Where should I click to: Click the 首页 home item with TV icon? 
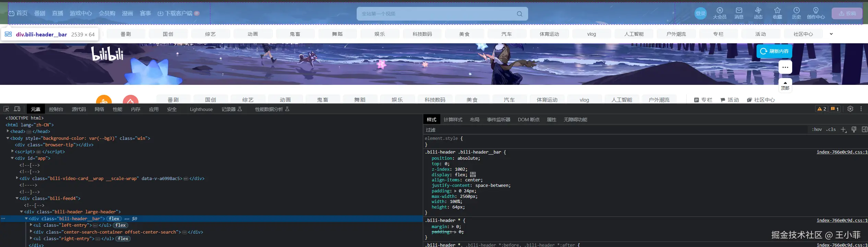[x=18, y=13]
